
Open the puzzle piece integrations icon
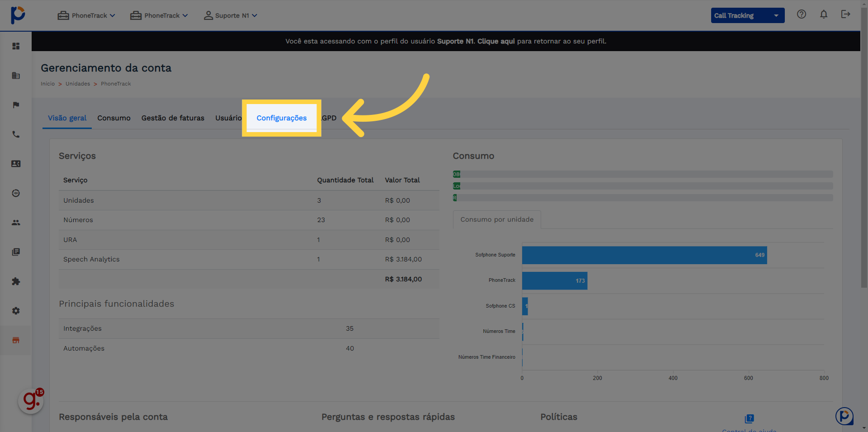click(x=16, y=281)
